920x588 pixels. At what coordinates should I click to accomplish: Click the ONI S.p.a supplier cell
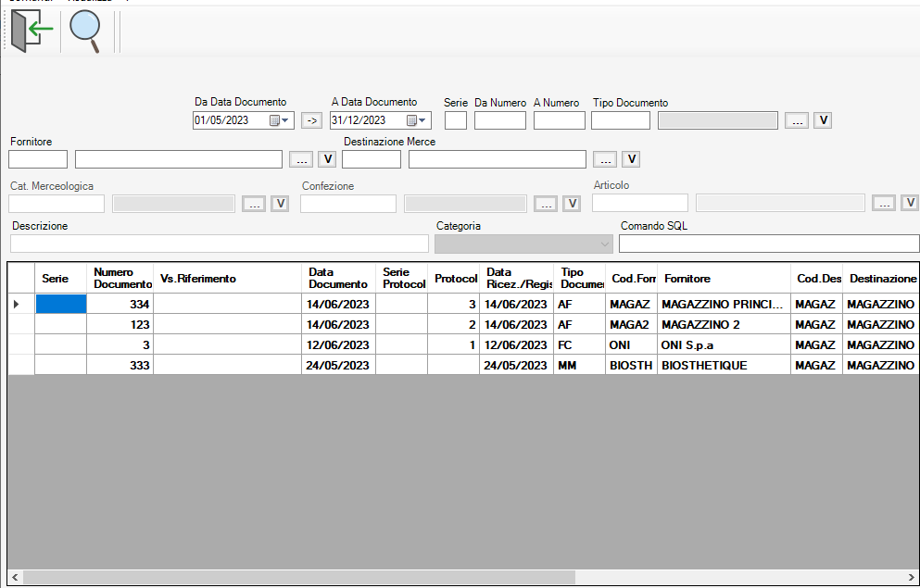(x=723, y=345)
